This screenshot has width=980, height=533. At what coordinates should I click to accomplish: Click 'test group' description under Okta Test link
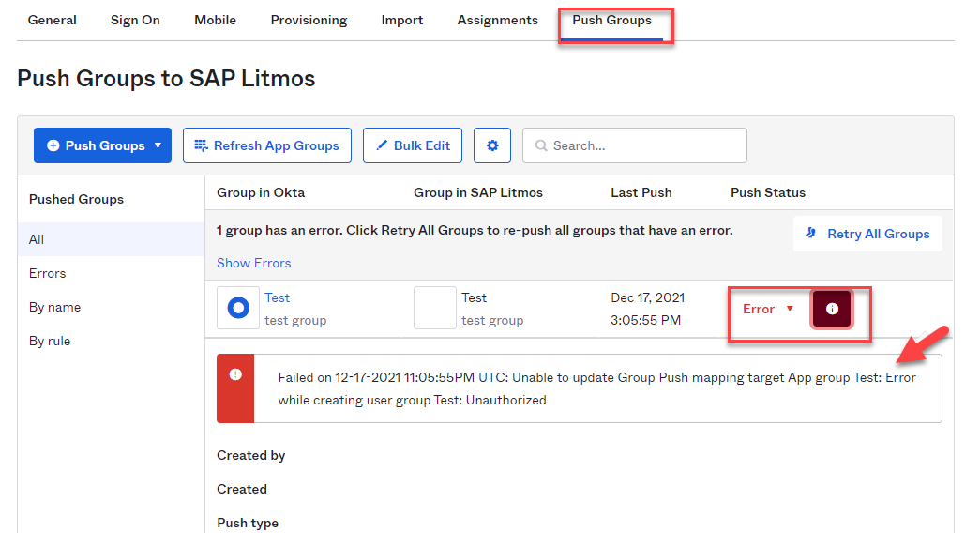pyautogui.click(x=295, y=320)
